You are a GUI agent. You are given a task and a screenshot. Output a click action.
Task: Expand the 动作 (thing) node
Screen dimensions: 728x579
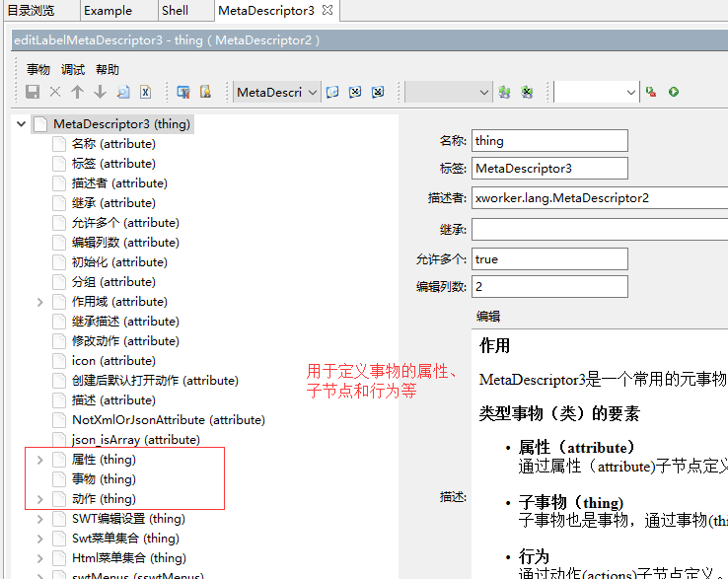tap(39, 500)
